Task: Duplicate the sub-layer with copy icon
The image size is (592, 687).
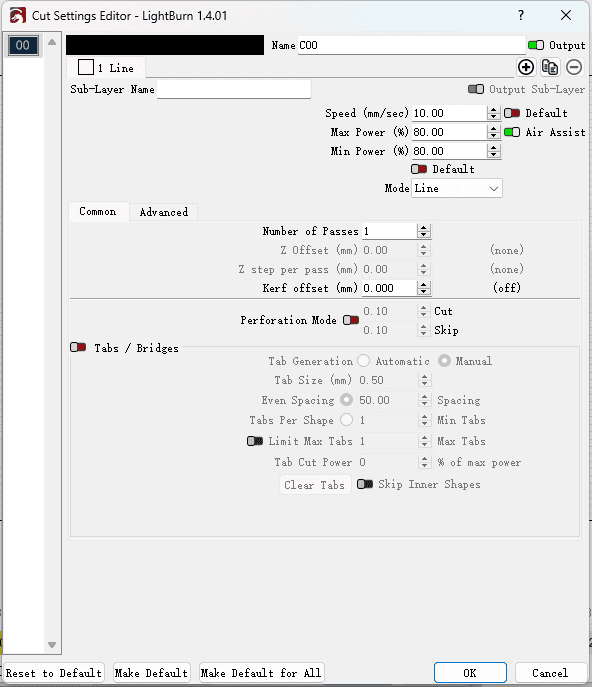Action: click(550, 67)
